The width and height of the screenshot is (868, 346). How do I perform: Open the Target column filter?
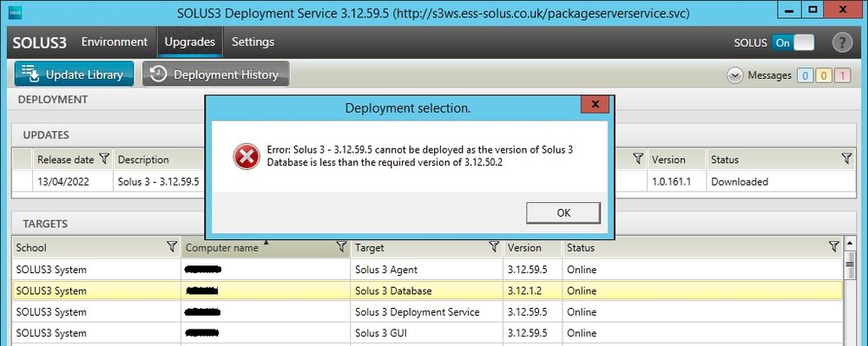point(495,247)
